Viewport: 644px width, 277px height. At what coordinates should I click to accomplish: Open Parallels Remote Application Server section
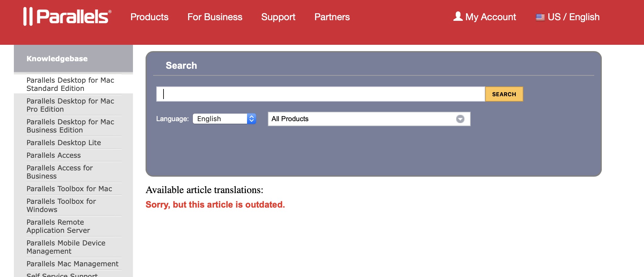point(58,226)
